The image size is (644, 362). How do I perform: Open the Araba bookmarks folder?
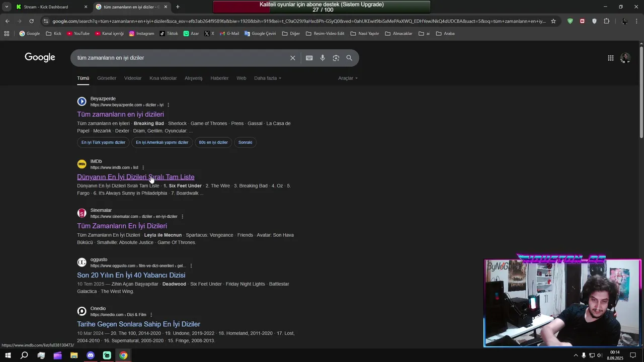[445, 34]
